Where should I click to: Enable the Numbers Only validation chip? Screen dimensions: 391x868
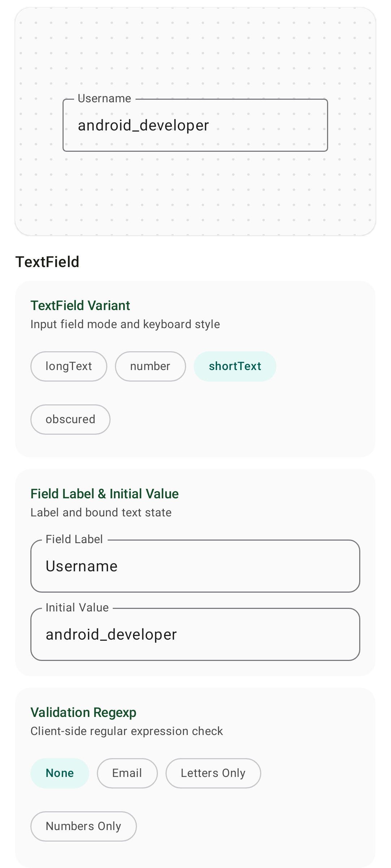click(x=83, y=826)
